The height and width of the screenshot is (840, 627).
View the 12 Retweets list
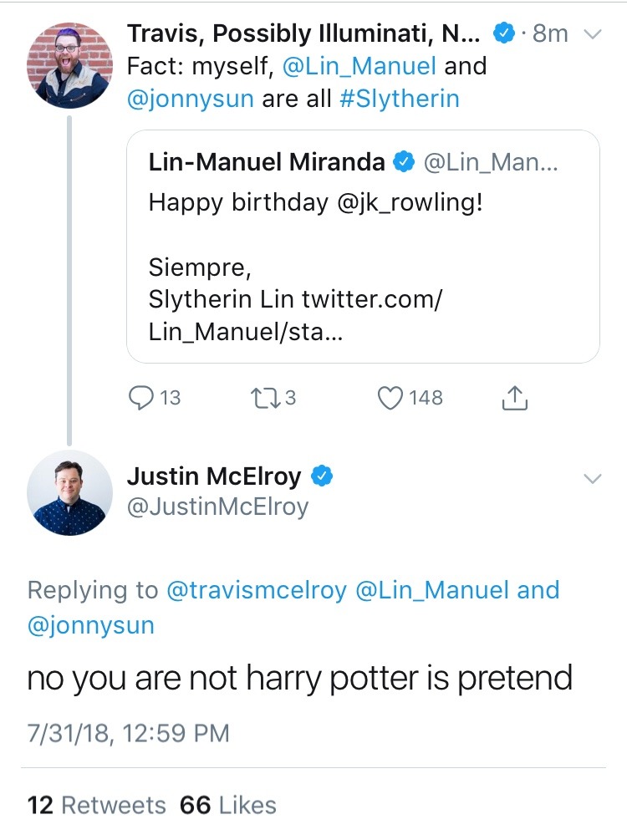click(x=97, y=805)
